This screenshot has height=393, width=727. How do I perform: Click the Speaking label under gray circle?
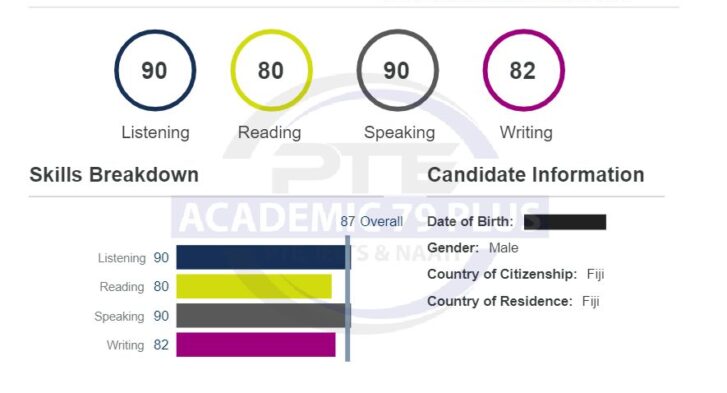[399, 133]
